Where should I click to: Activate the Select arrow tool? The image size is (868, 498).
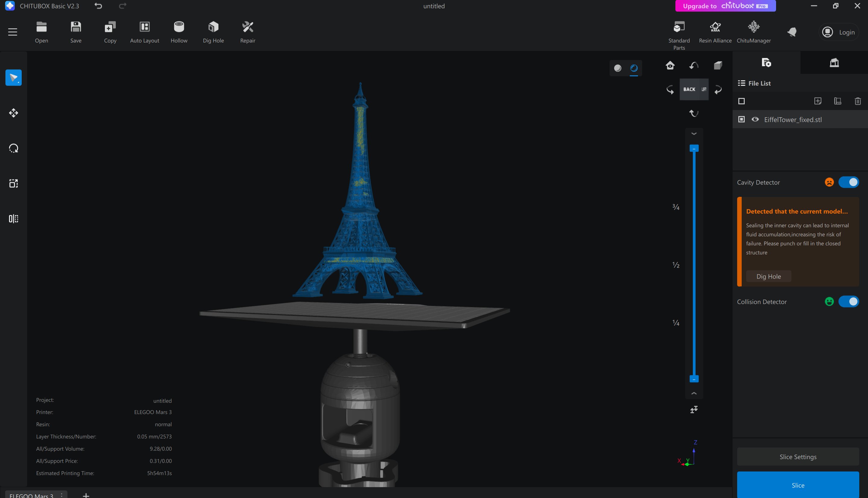click(13, 78)
